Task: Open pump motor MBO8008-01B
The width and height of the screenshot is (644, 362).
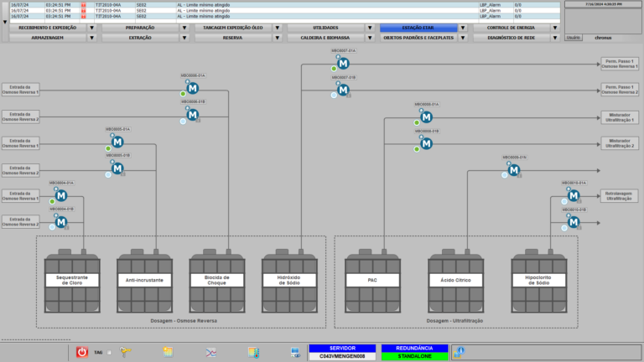Action: click(x=426, y=143)
